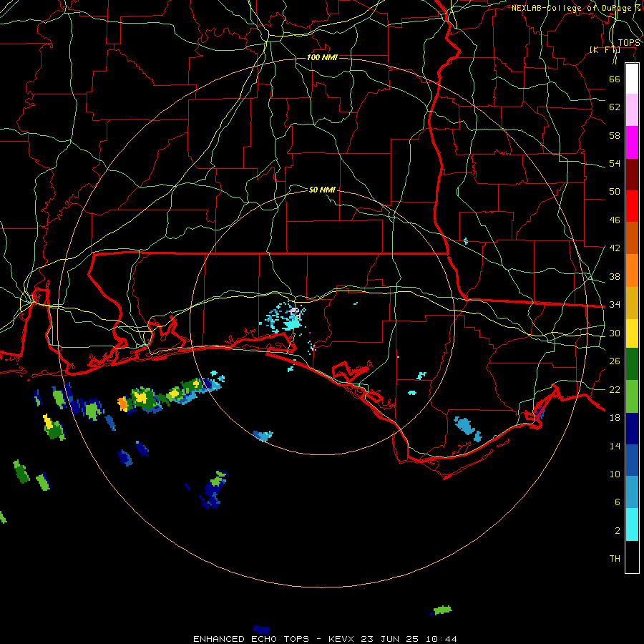Select the dark red legend color band

click(x=632, y=175)
